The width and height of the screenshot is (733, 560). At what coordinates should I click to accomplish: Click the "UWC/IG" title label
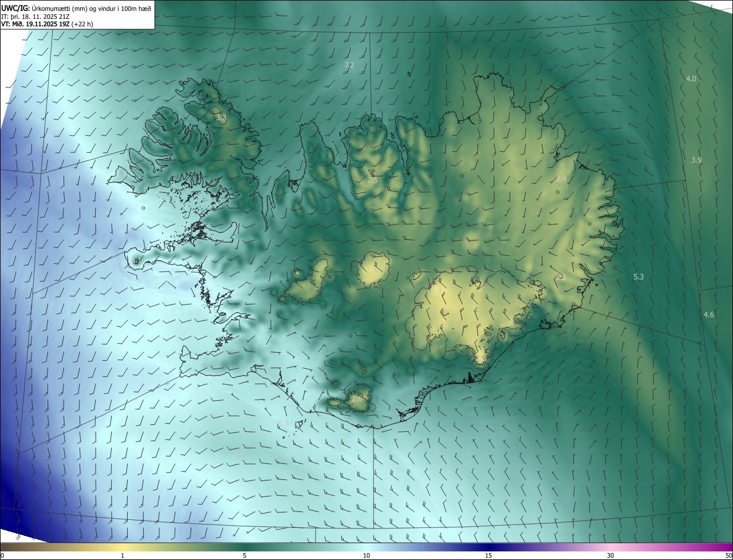pyautogui.click(x=15, y=7)
